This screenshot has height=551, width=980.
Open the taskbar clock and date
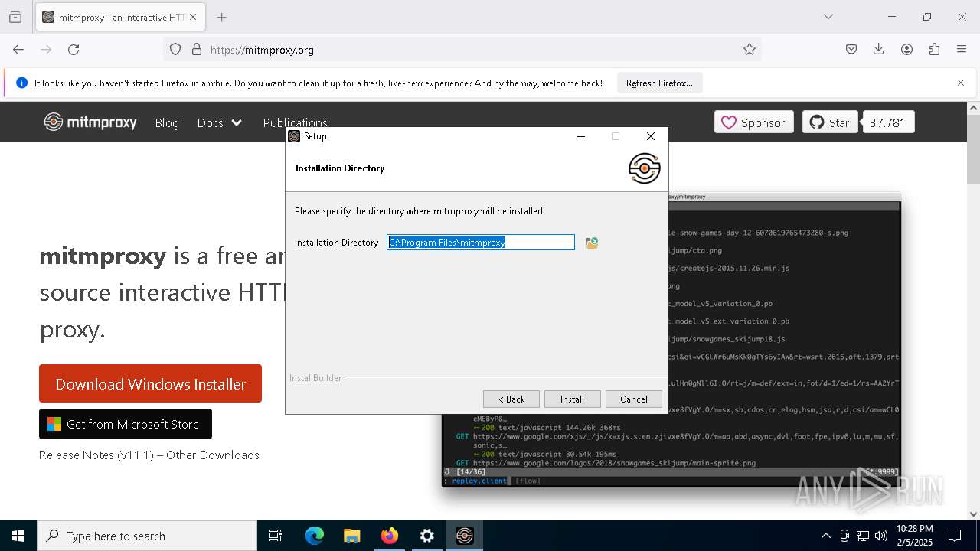click(x=915, y=536)
